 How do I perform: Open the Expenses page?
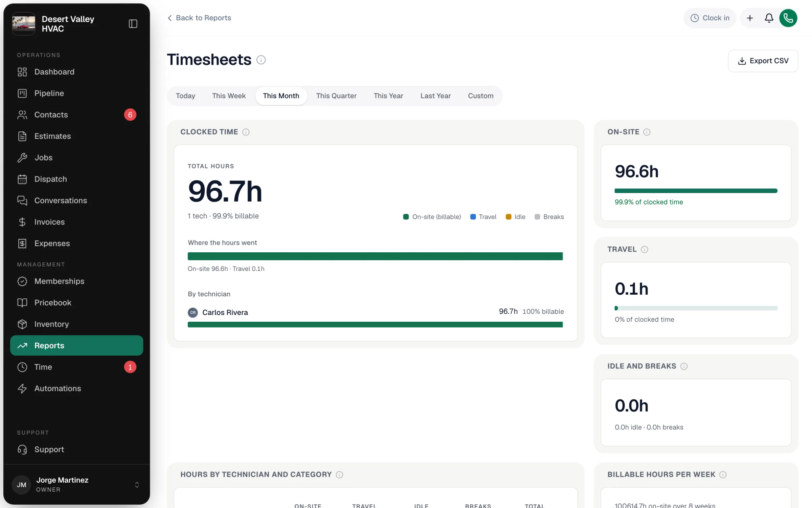76,244
